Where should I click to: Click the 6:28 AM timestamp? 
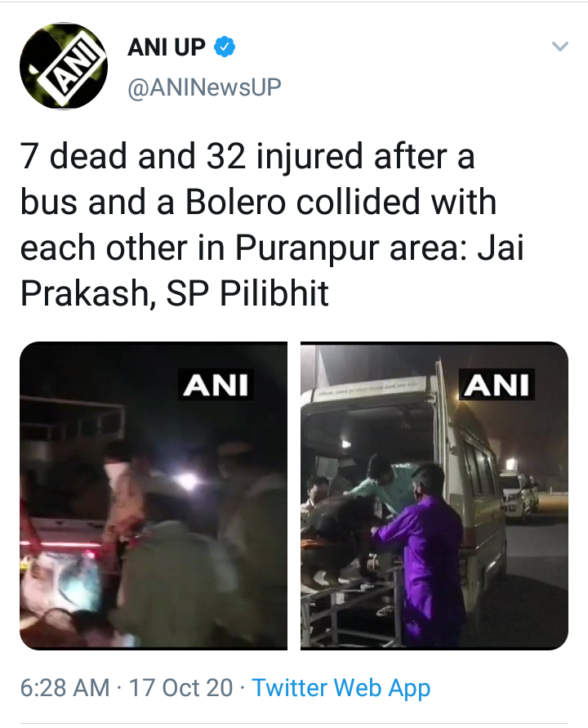click(x=65, y=688)
